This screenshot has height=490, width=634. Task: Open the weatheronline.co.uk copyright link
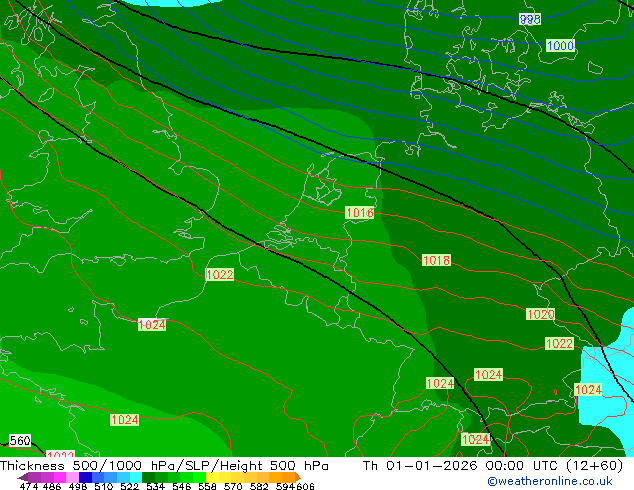pyautogui.click(x=549, y=481)
